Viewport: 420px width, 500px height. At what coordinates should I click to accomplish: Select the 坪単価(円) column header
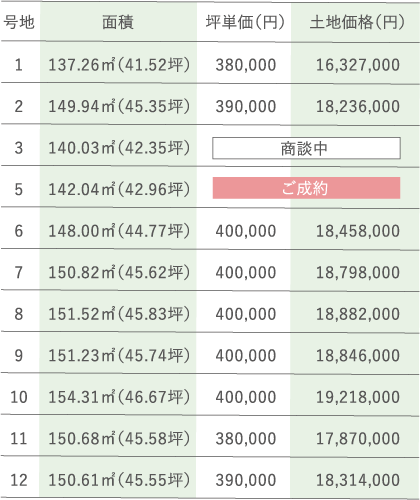coord(245,22)
